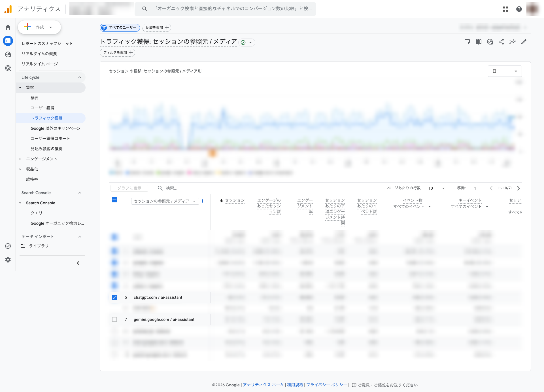Click the sparkline trend icon
This screenshot has height=392, width=544.
(x=513, y=42)
